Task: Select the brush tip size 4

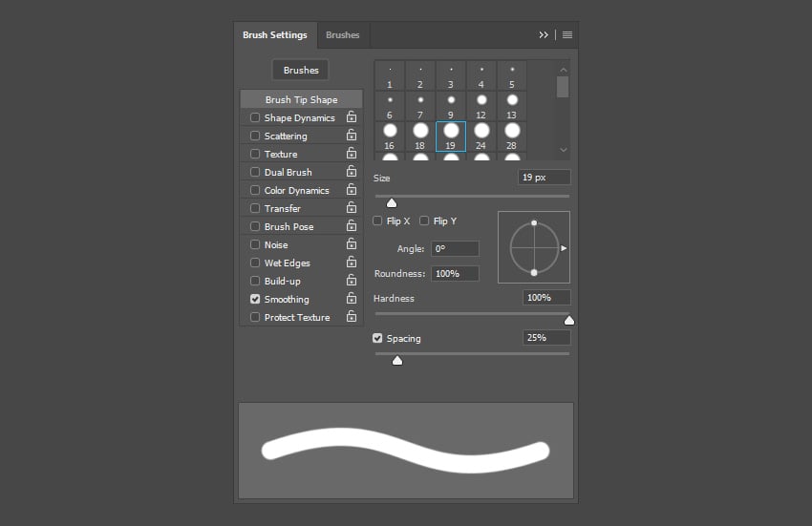Action: click(x=481, y=76)
